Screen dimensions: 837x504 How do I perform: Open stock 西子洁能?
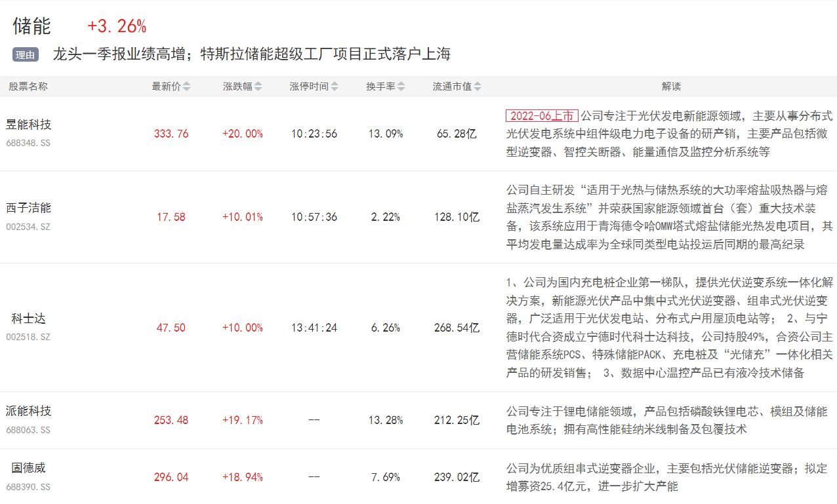29,208
